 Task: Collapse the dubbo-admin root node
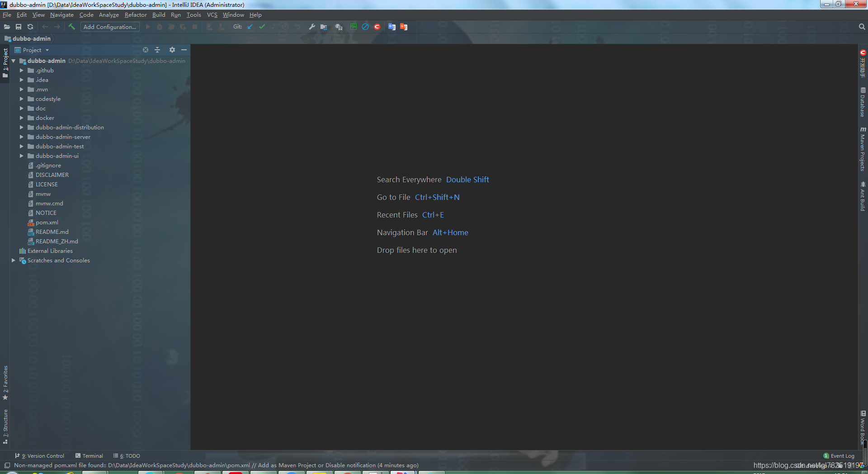(14, 61)
